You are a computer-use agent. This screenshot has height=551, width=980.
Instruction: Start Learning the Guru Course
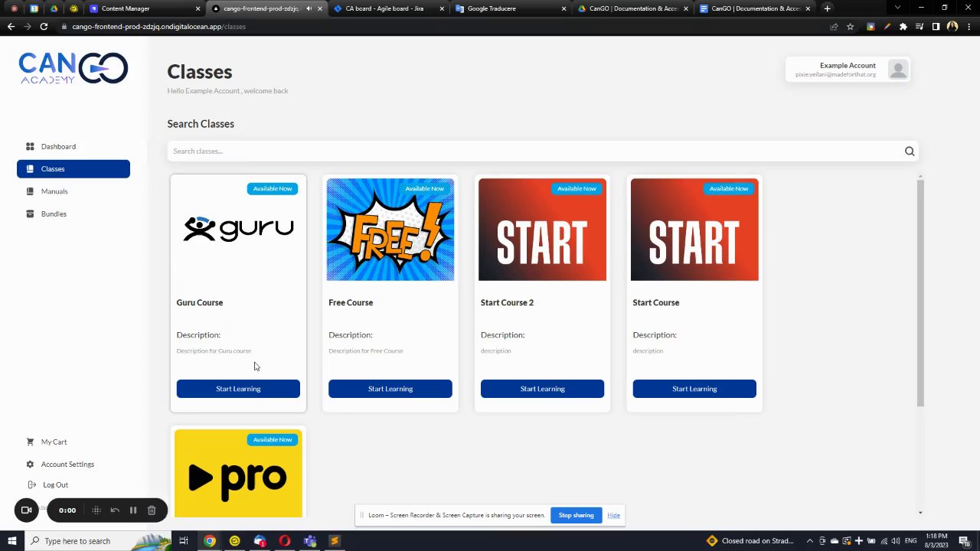click(x=238, y=389)
